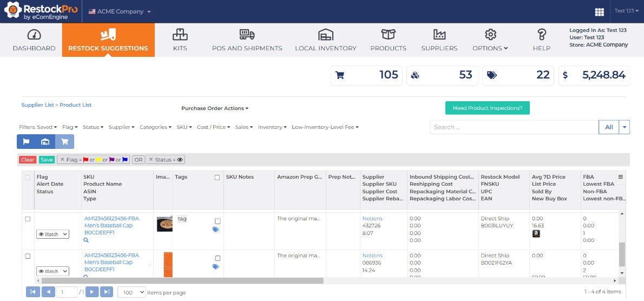Toggle the select-all rows checkbox in header
The width and height of the screenshot is (644, 301).
click(x=28, y=177)
